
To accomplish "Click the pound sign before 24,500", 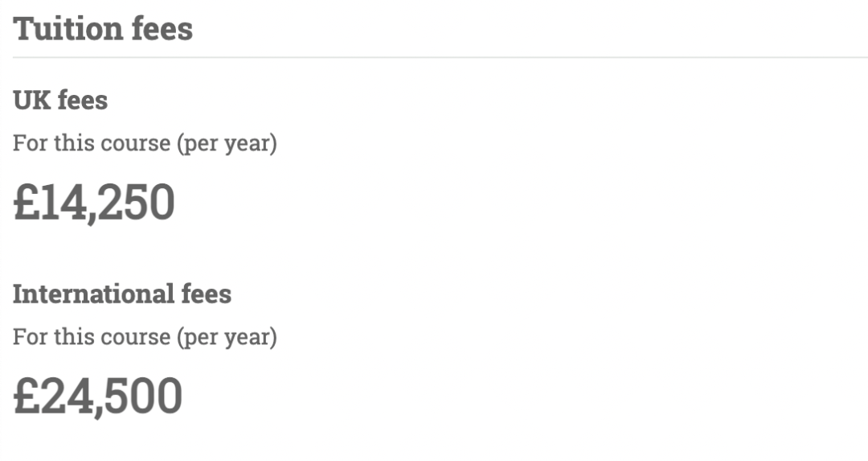I will coord(27,396).
